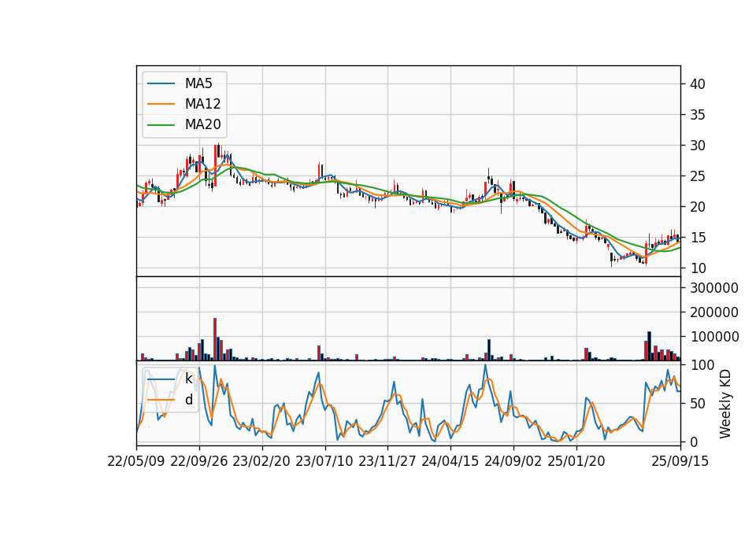Click the volume axis value 300000
756x543 pixels.
point(714,288)
